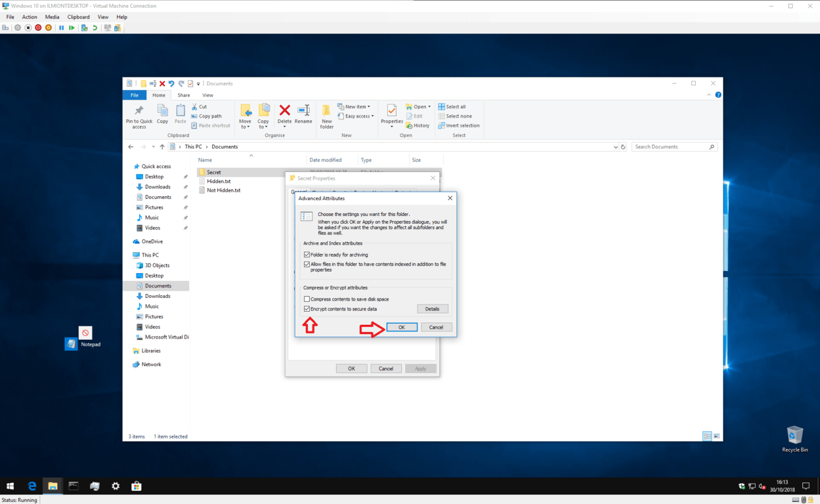Toggle Folder is ready for archiving
Screen dimensions: 820x504
pos(307,255)
